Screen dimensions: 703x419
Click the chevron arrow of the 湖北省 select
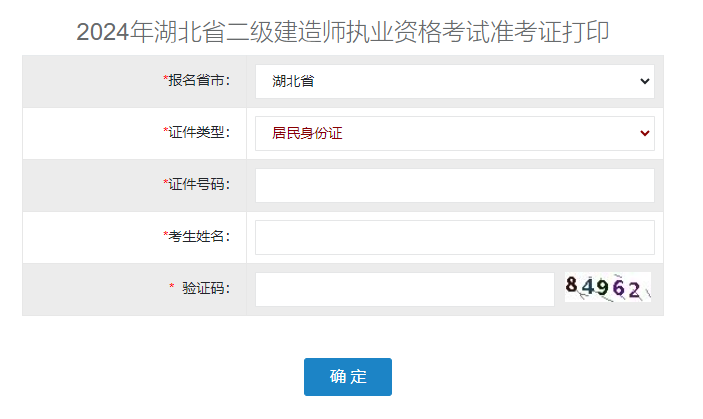644,81
